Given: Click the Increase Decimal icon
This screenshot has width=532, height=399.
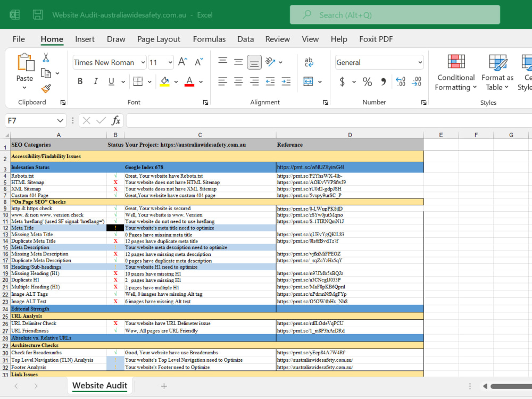Looking at the screenshot, I should 401,81.
